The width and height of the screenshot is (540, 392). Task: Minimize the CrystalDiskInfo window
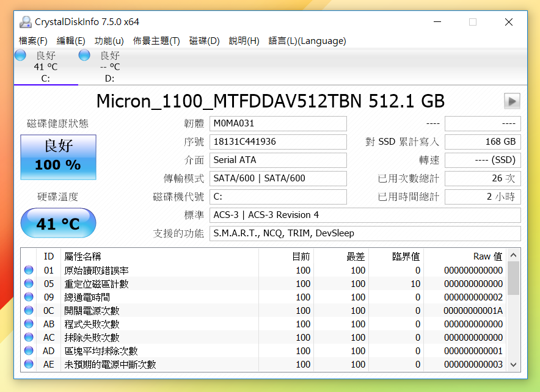pos(437,22)
